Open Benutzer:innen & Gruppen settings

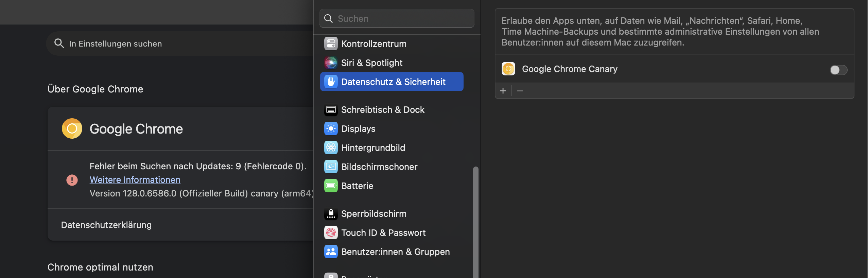click(x=395, y=252)
